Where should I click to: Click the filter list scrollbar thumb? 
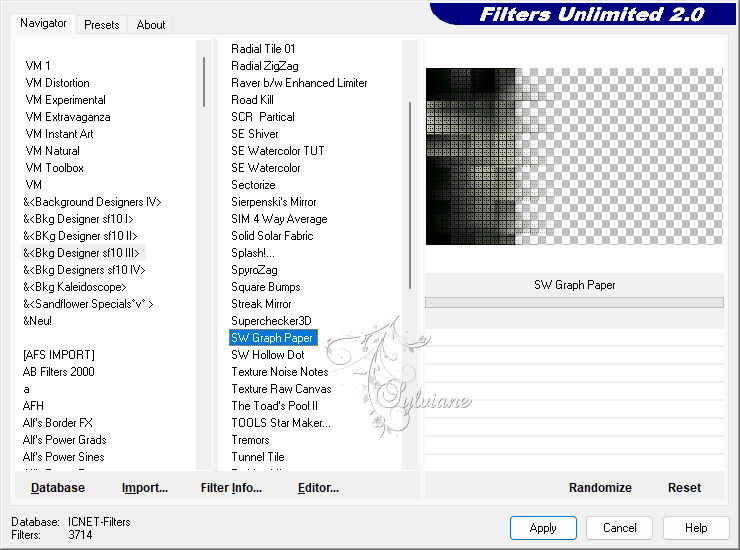pyautogui.click(x=410, y=195)
